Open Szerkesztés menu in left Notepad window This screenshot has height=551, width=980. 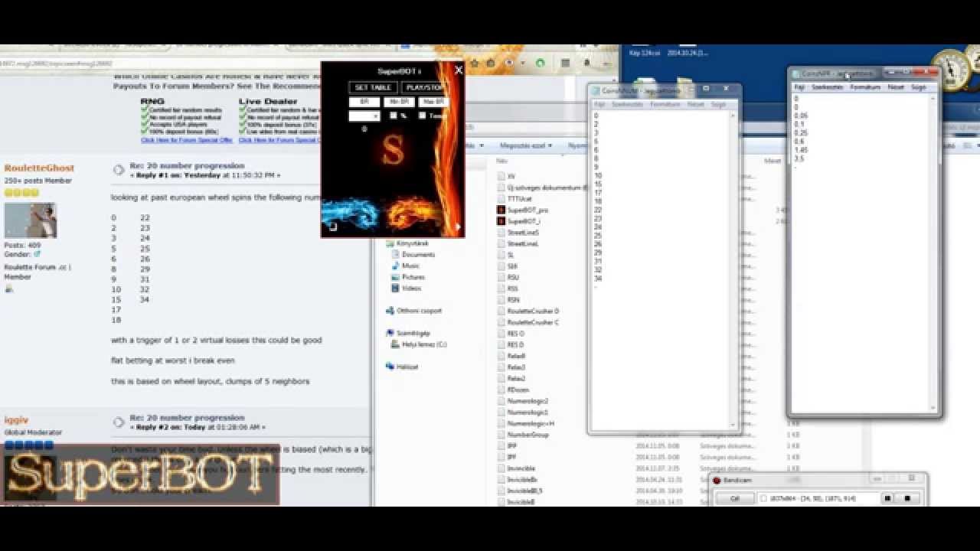pyautogui.click(x=627, y=104)
